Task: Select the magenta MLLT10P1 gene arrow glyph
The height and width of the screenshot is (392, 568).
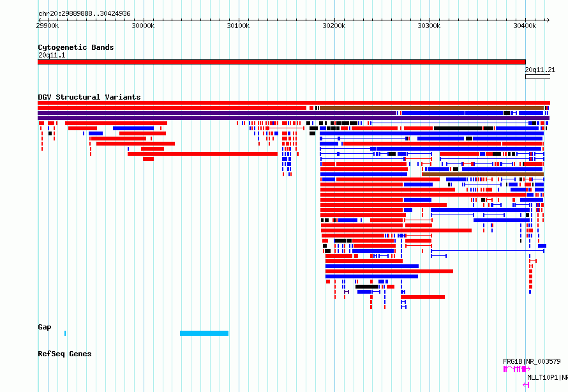Action: click(526, 385)
